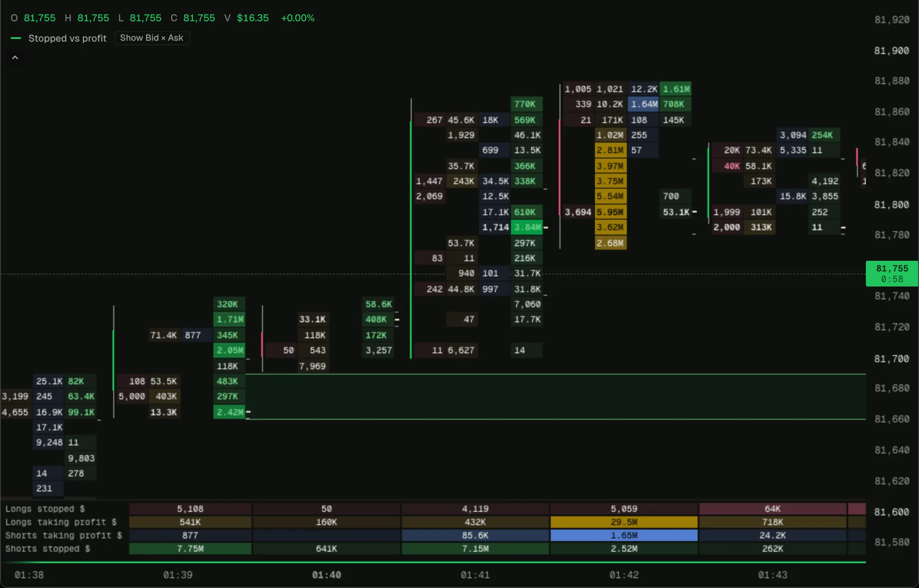Click the 81,900 price axis label
The width and height of the screenshot is (919, 588).
[x=892, y=50]
